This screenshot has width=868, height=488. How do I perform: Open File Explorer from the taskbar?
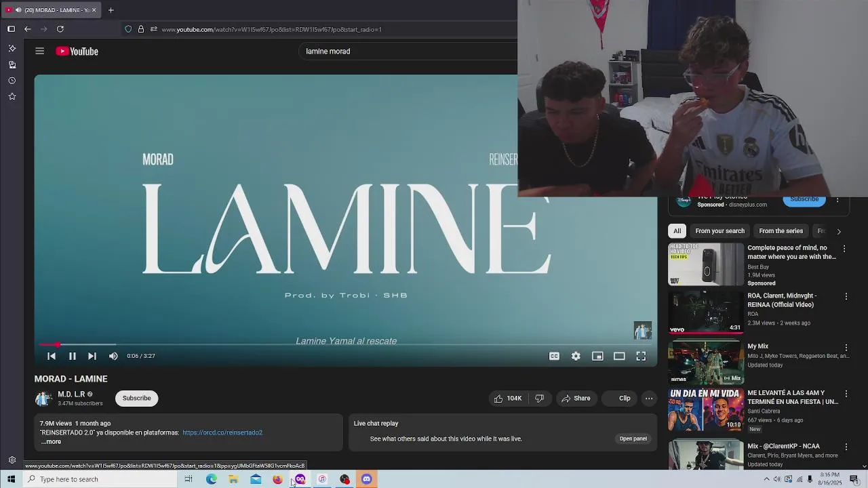coord(233,479)
